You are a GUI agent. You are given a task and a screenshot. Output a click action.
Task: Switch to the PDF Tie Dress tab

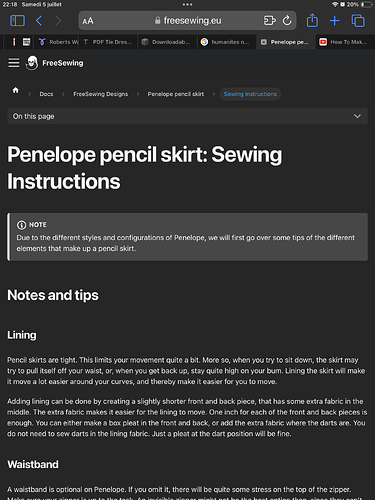(108, 42)
